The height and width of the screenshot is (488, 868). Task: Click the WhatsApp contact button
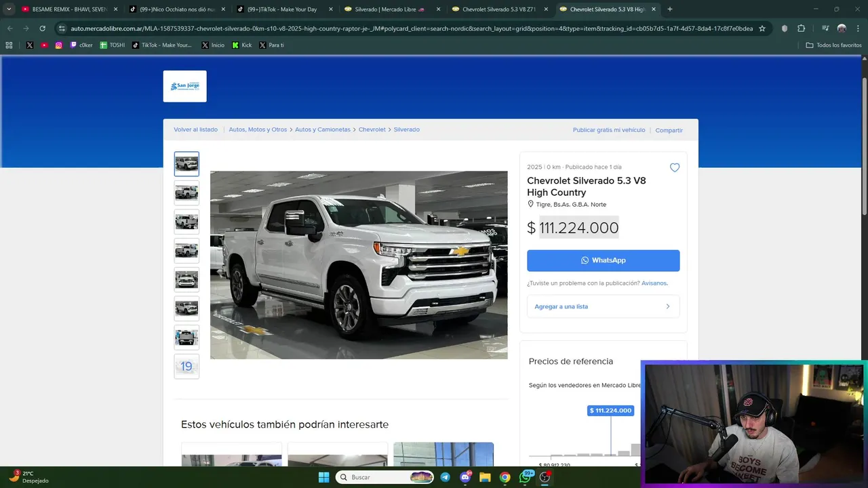click(603, 260)
